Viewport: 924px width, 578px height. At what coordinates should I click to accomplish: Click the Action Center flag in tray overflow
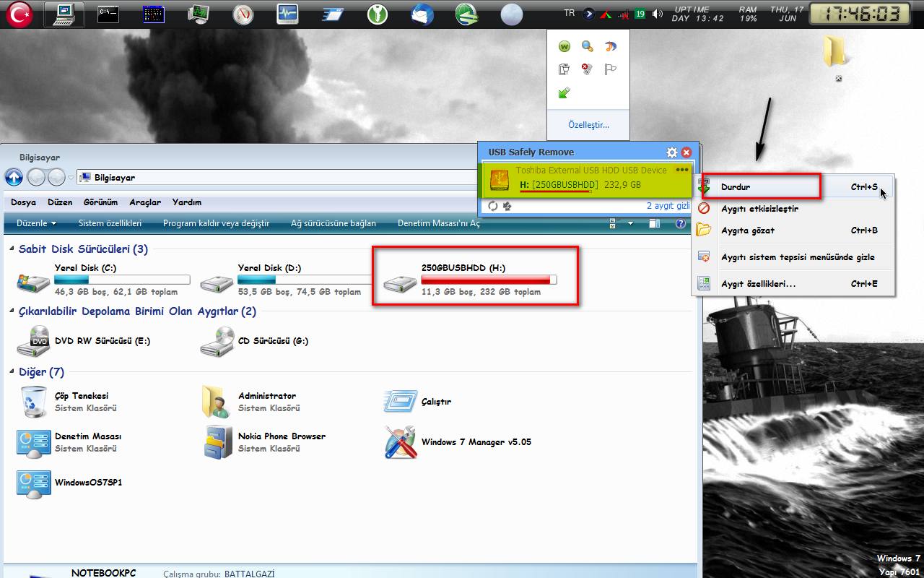[610, 69]
